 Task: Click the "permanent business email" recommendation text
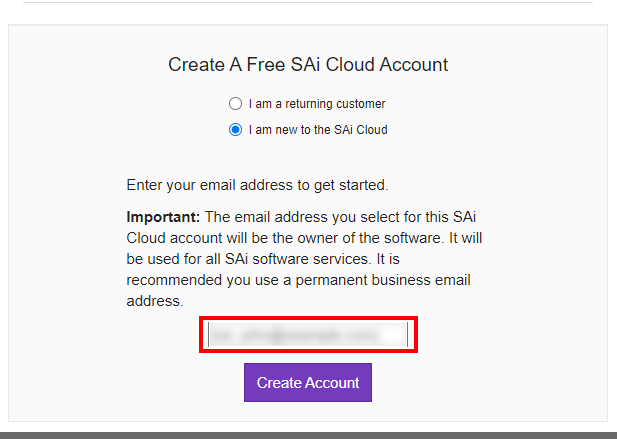420,279
